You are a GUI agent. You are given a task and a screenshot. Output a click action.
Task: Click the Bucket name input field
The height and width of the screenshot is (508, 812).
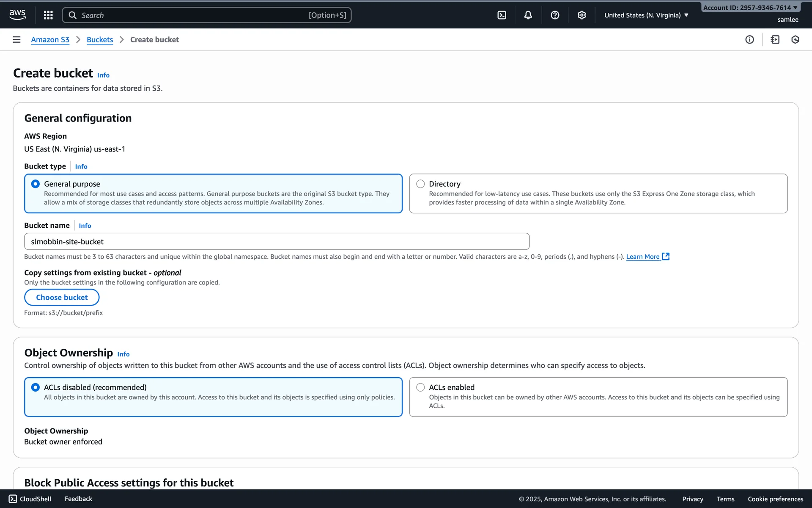(277, 241)
